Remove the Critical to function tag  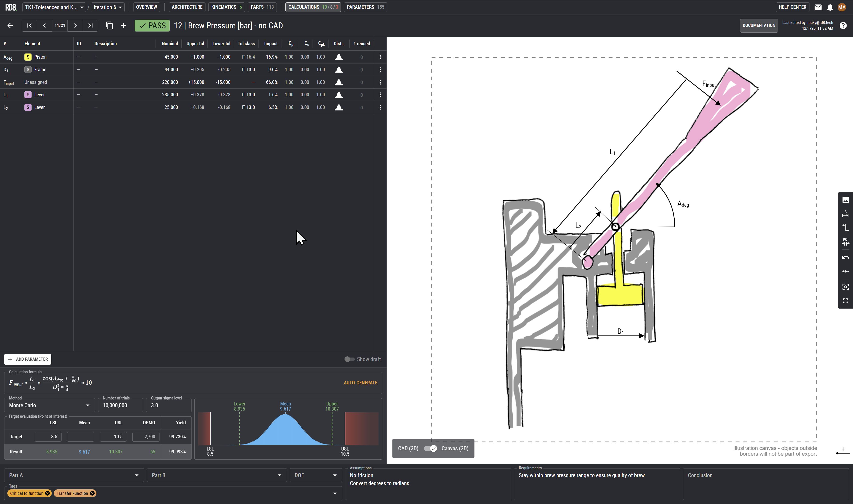[48, 493]
